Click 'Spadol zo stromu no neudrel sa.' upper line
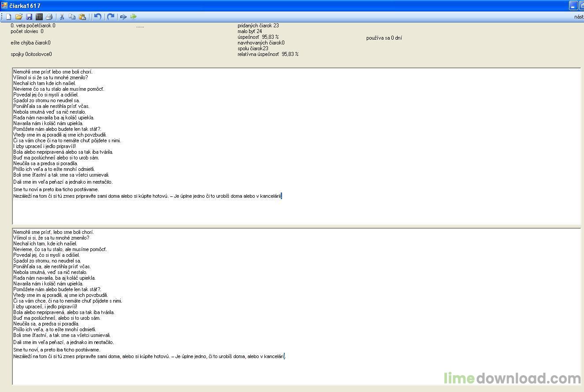This screenshot has height=392, width=584. tap(46, 100)
